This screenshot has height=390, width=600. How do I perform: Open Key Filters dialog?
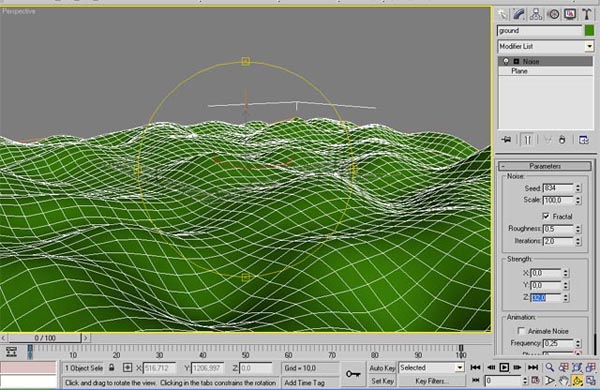[x=432, y=381]
